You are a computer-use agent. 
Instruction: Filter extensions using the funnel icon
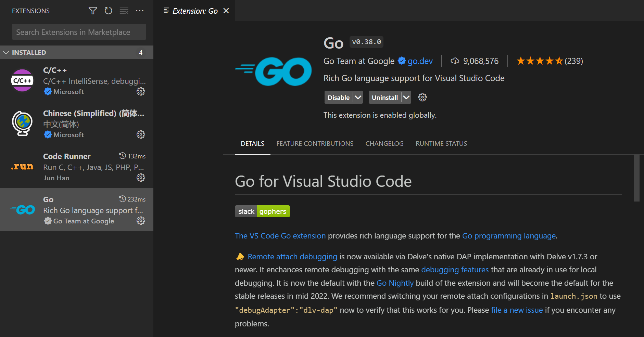(93, 11)
